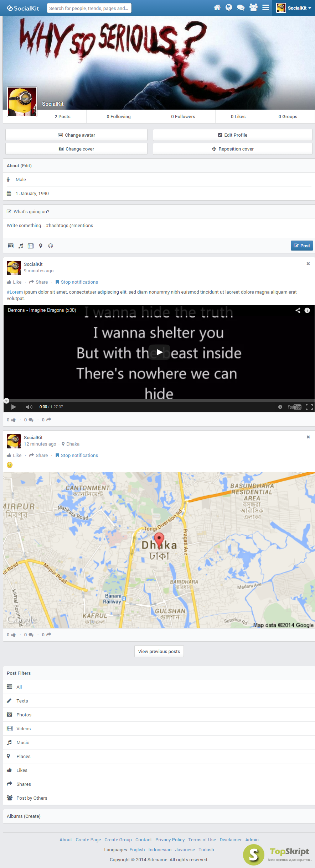This screenshot has height=868, width=315.
Task: Attach music with the note icon
Action: pos(21,246)
